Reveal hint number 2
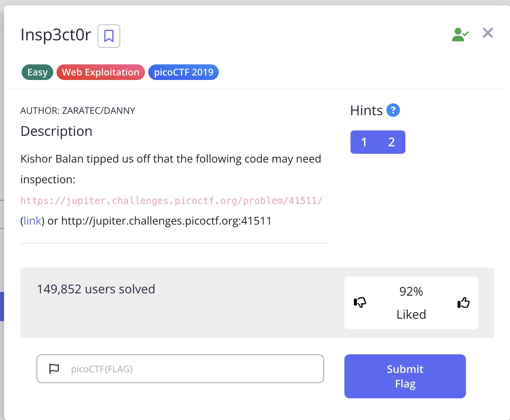 (391, 142)
